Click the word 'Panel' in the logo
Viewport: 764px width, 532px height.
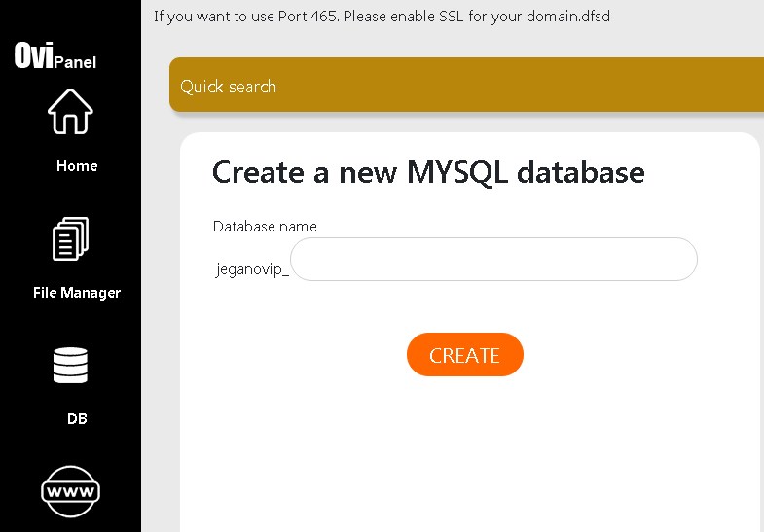(x=76, y=63)
